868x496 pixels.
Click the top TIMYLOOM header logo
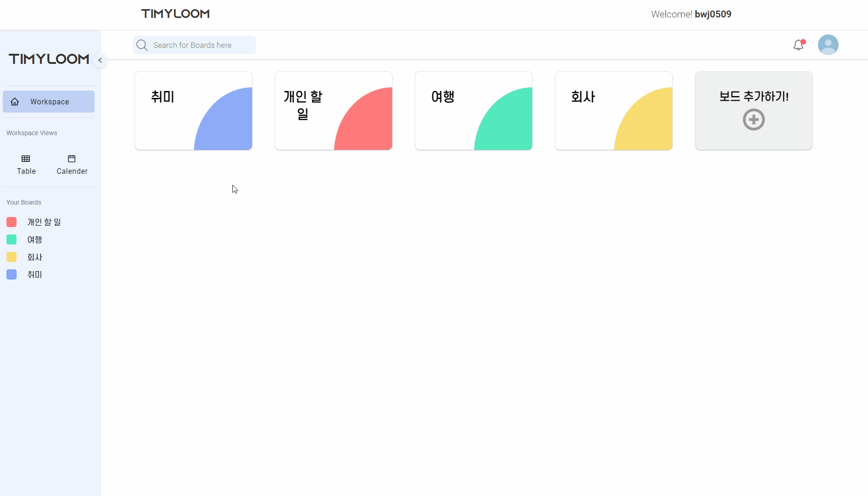click(175, 14)
